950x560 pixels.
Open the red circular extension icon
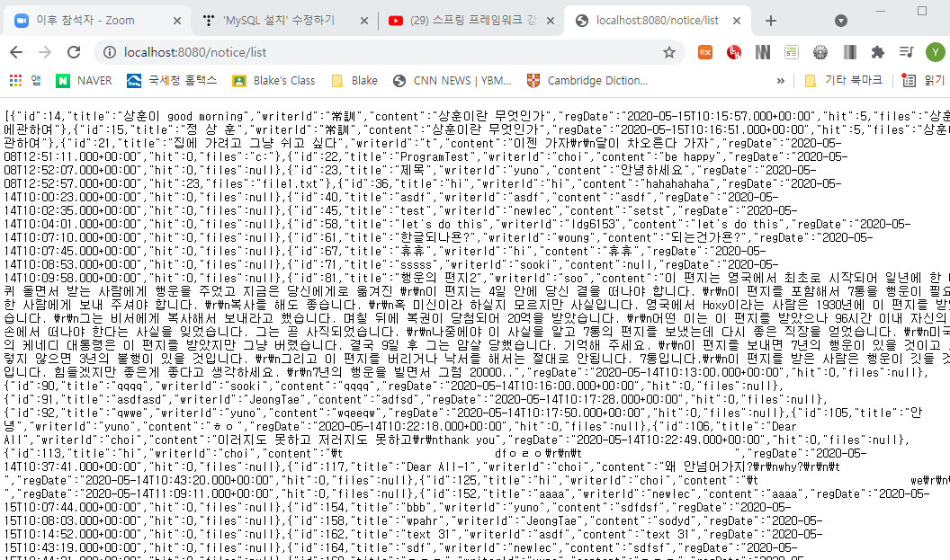click(x=734, y=53)
